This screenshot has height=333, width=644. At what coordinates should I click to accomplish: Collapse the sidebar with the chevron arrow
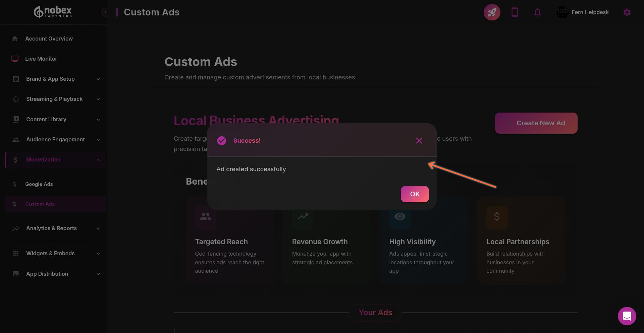(105, 12)
